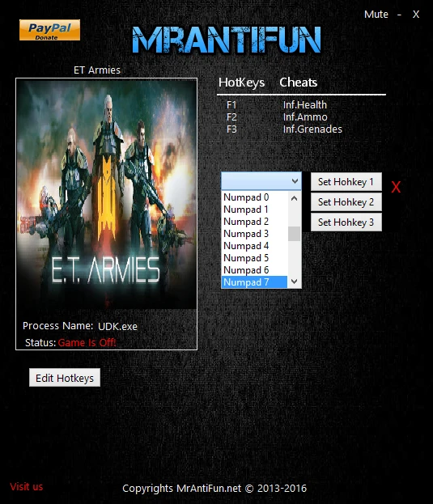
Task: Pick Numpad 5 from the key list
Action: 254,258
